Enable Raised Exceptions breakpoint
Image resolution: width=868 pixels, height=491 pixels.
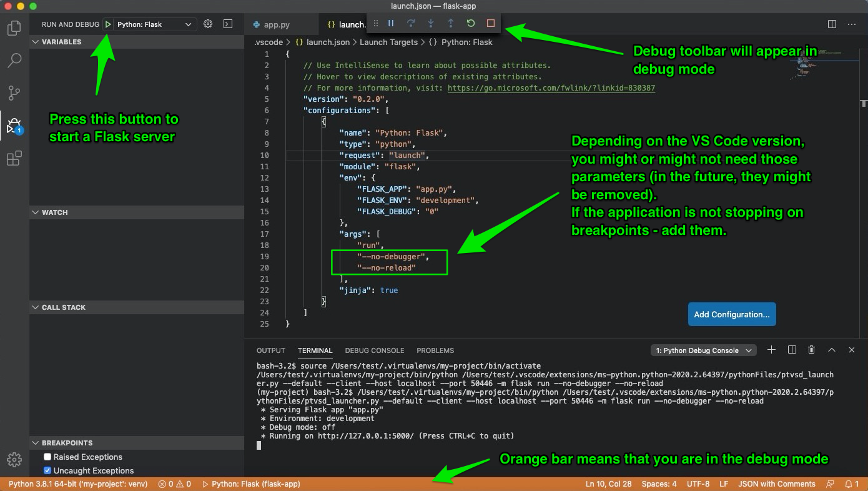click(47, 457)
